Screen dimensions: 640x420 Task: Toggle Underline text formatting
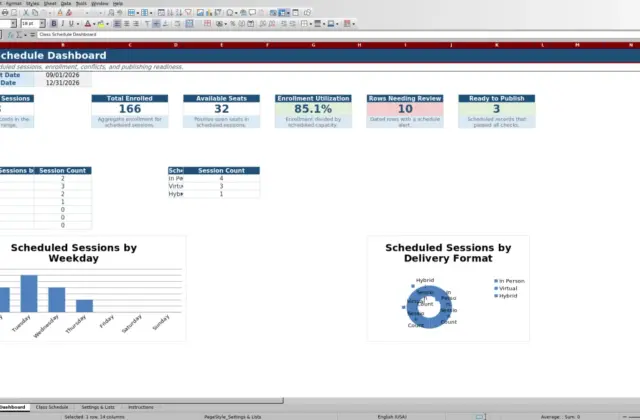pyautogui.click(x=71, y=24)
